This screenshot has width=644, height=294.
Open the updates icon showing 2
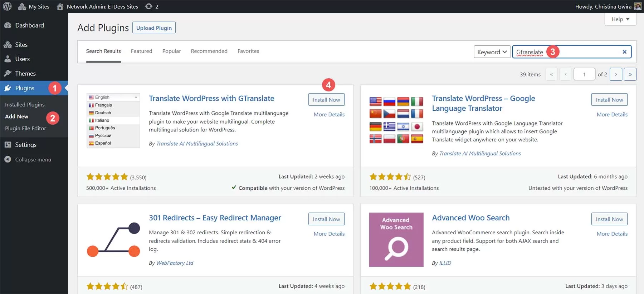152,6
